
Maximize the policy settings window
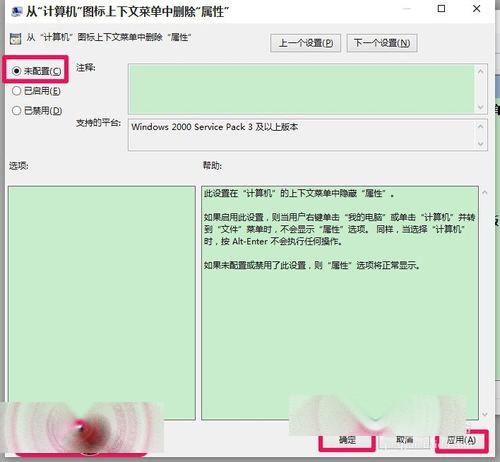coord(441,9)
